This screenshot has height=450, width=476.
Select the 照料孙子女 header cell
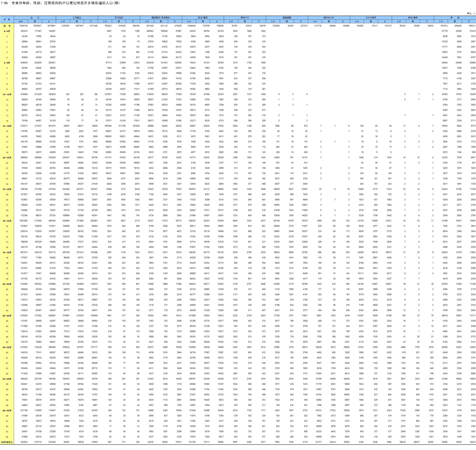329,18
